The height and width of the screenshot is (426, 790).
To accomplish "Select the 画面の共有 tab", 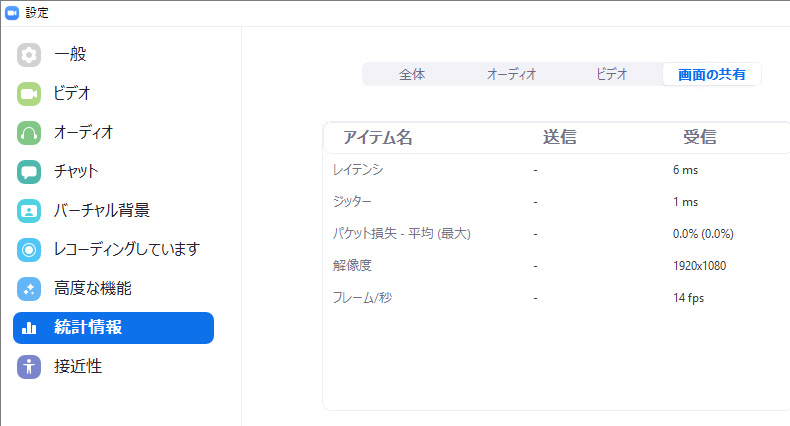I will tap(711, 74).
